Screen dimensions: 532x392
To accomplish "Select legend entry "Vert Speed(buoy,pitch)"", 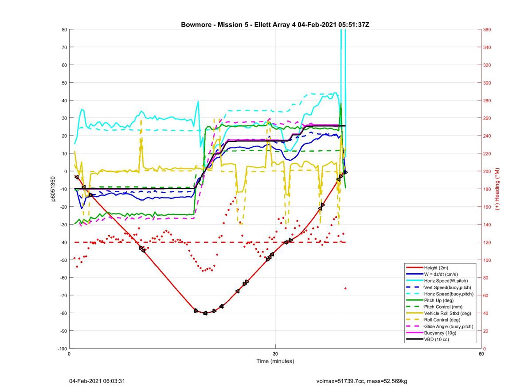I will (448, 287).
